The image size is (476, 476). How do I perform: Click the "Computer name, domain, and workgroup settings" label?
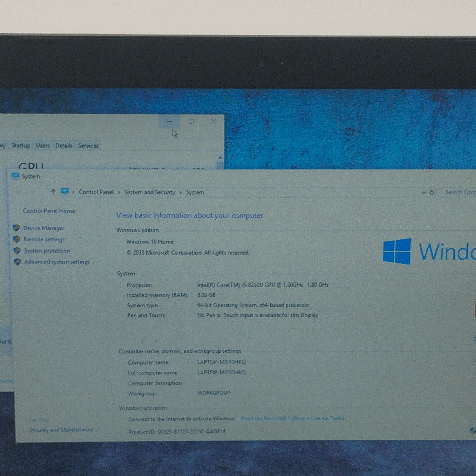coord(180,351)
